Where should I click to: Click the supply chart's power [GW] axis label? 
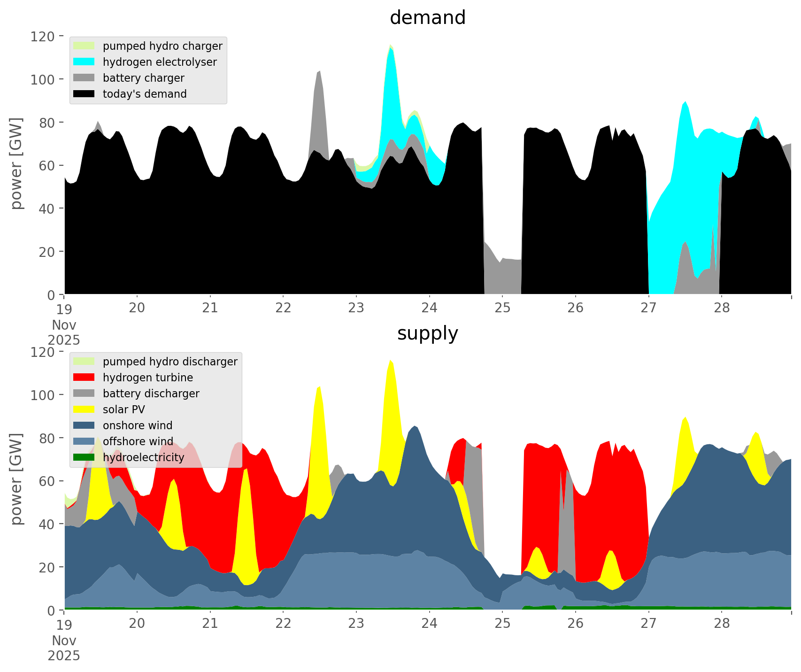click(x=16, y=479)
